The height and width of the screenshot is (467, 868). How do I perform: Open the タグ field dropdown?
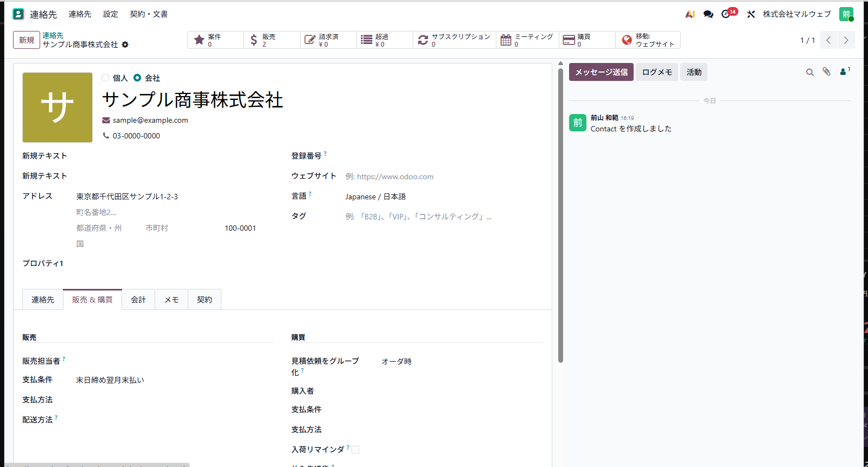click(444, 217)
